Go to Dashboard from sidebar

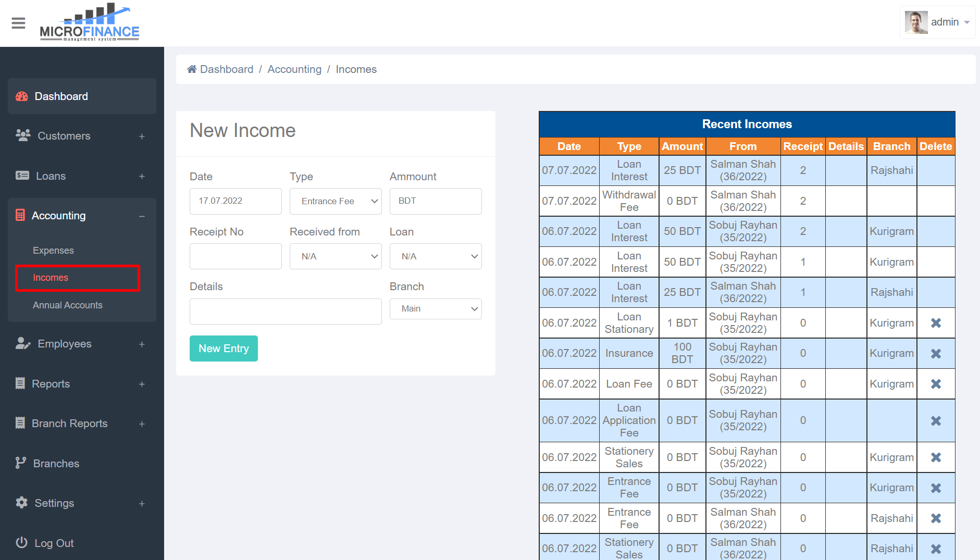82,96
